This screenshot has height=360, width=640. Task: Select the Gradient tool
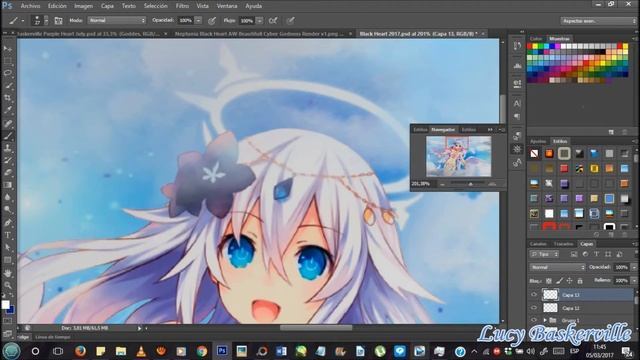coord(7,185)
